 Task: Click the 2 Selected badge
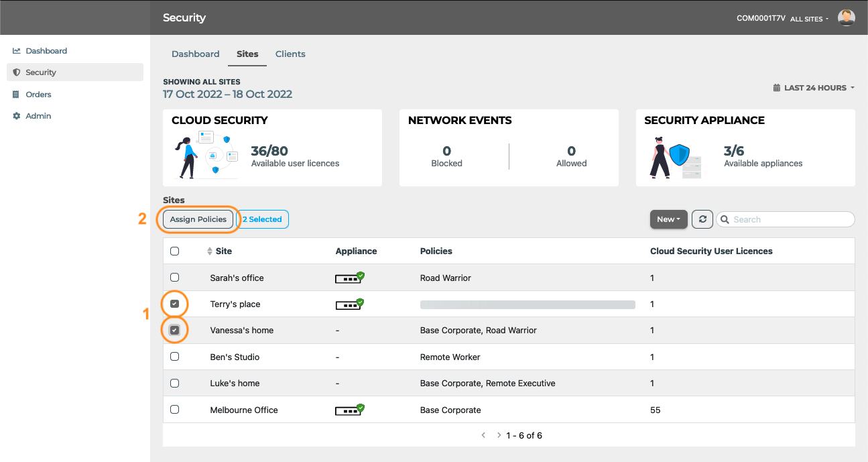pyautogui.click(x=263, y=219)
